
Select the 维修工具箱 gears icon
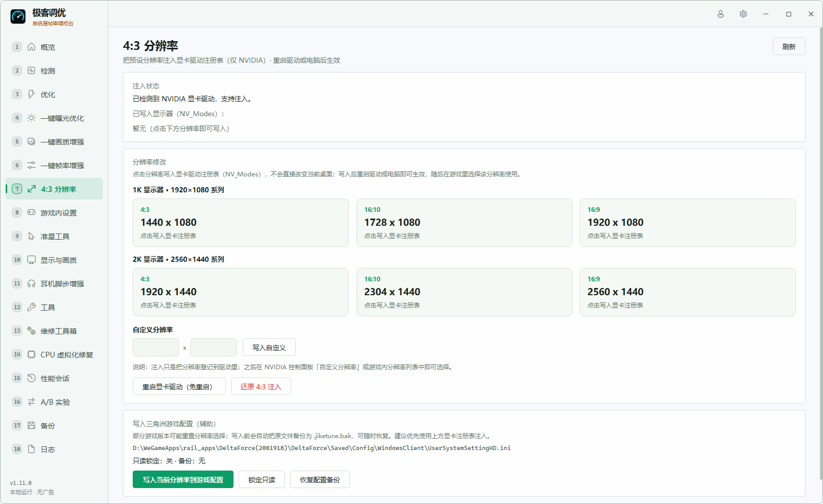coord(31,331)
